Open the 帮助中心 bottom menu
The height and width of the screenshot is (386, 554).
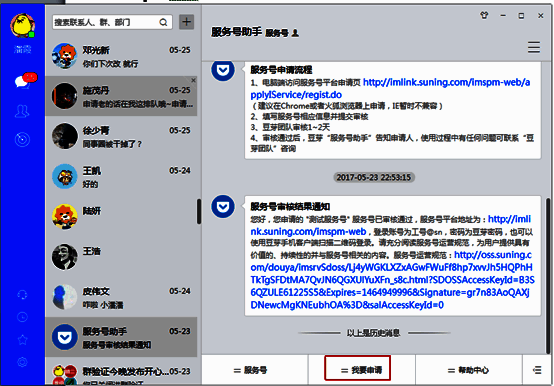(x=468, y=370)
